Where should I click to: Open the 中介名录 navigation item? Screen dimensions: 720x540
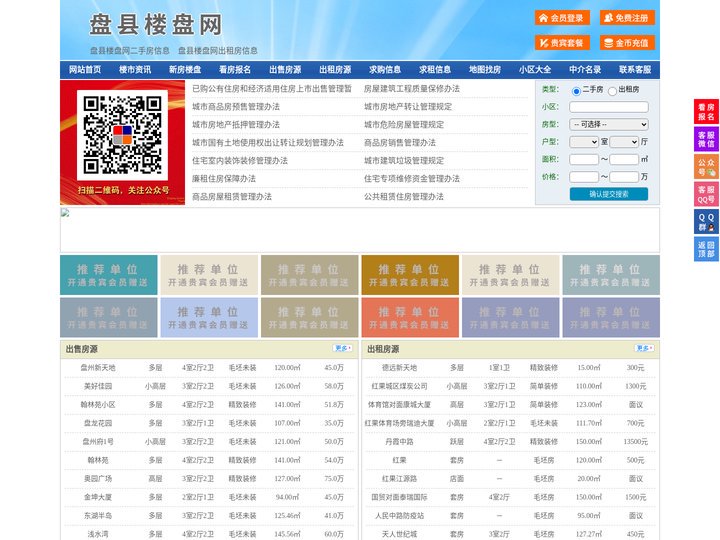(x=585, y=70)
